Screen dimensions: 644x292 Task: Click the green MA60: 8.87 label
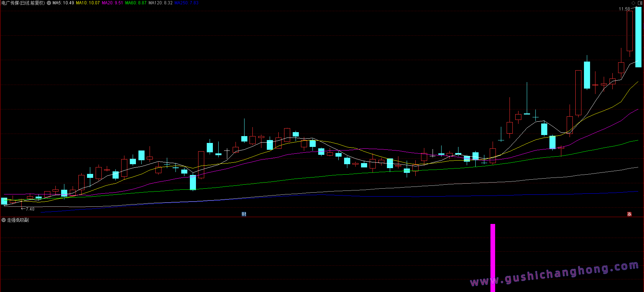tap(136, 3)
